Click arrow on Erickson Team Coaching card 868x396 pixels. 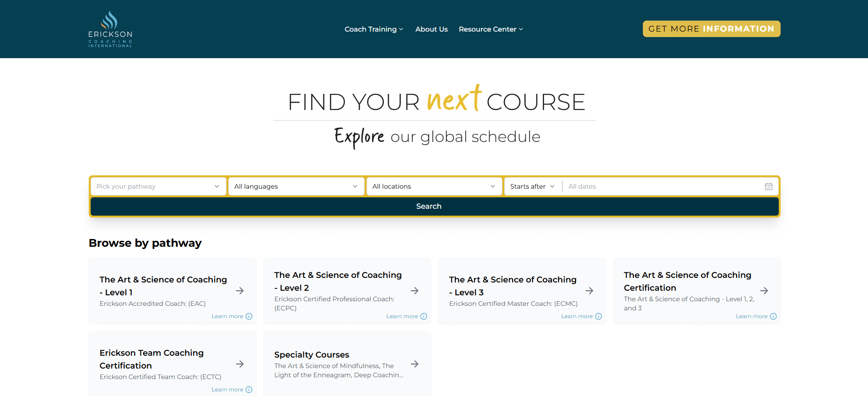pyautogui.click(x=240, y=364)
